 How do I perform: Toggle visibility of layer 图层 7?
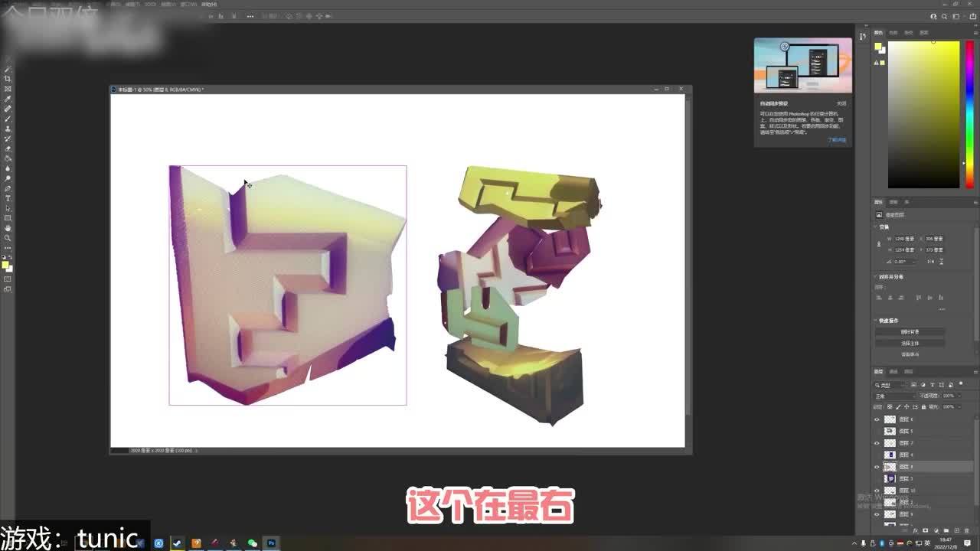pos(877,443)
